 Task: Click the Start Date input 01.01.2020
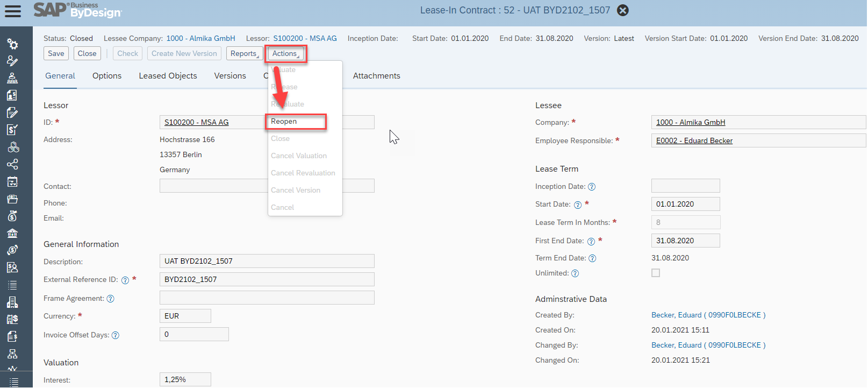point(686,204)
